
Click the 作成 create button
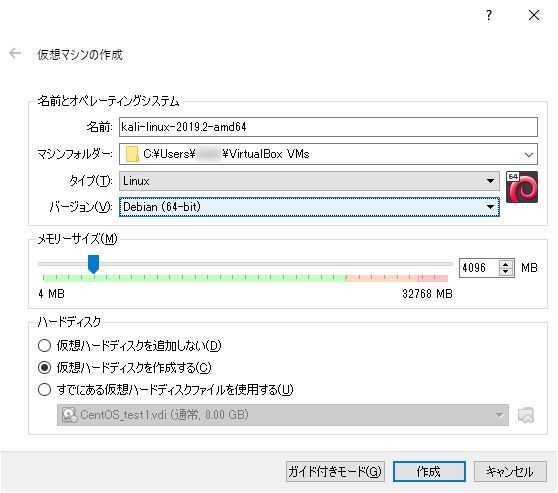[x=429, y=472]
